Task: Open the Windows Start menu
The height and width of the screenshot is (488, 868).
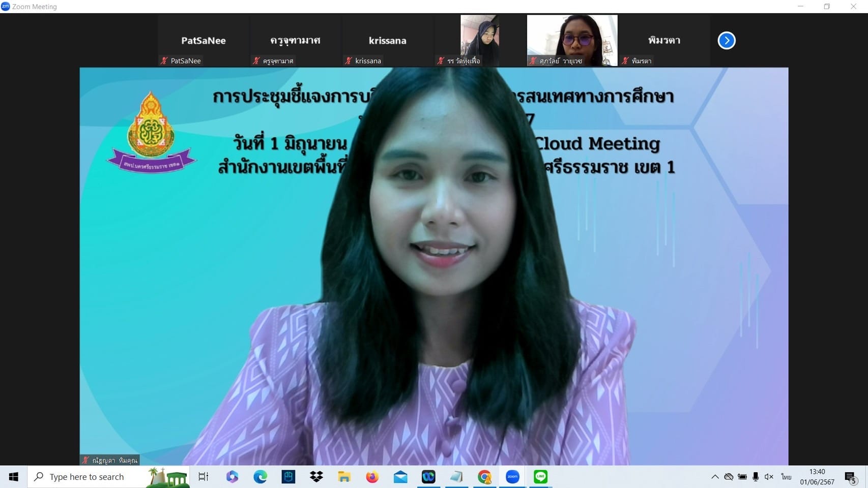Action: tap(14, 477)
